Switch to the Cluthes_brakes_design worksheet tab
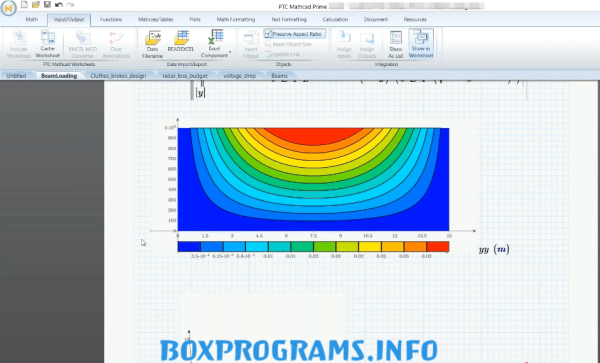The width and height of the screenshot is (600, 363). pos(118,76)
